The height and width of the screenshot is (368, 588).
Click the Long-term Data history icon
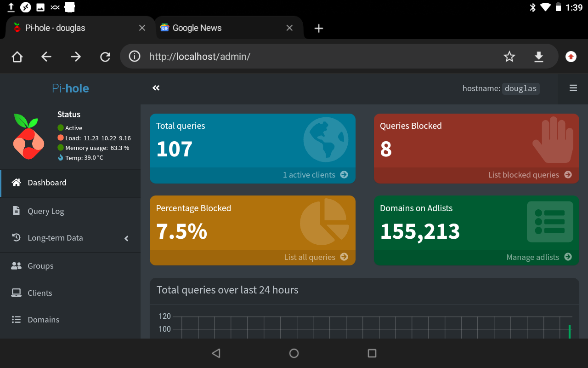[16, 238]
